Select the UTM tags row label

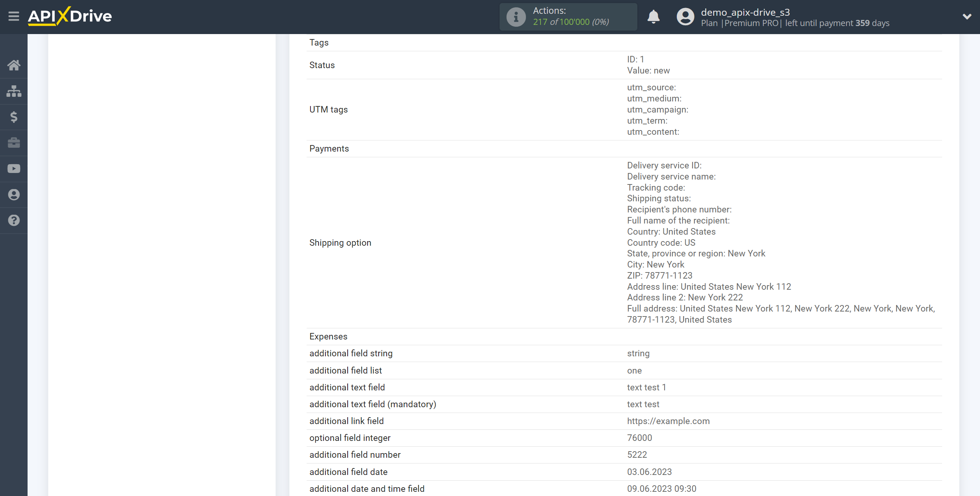coord(328,109)
